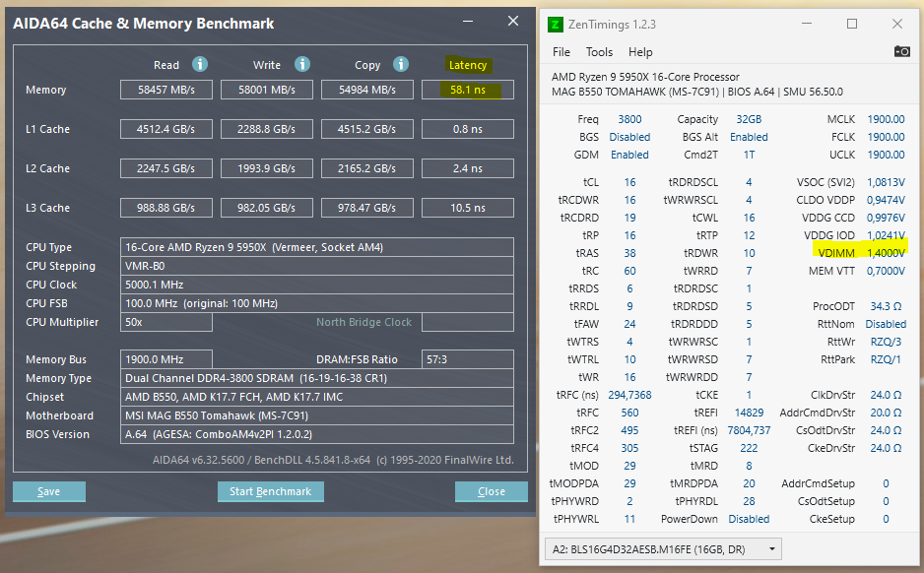The image size is (924, 573).
Task: Click the VDIMM value 1,4000V
Action: 886,253
